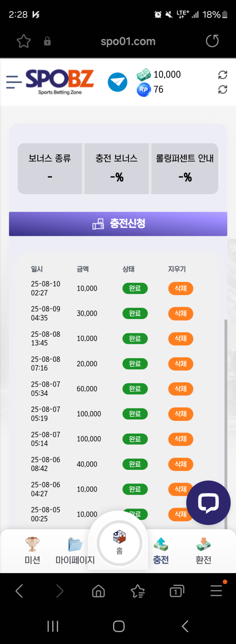Image resolution: width=236 pixels, height=644 pixels.
Task: Open the hamburger menu beside SPOBZ logo
Action: [14, 82]
